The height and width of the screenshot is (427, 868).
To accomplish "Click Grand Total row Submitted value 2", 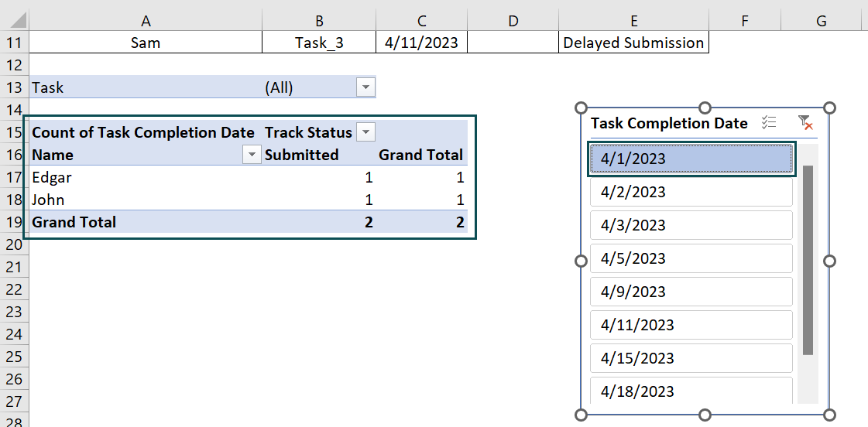I will click(319, 222).
